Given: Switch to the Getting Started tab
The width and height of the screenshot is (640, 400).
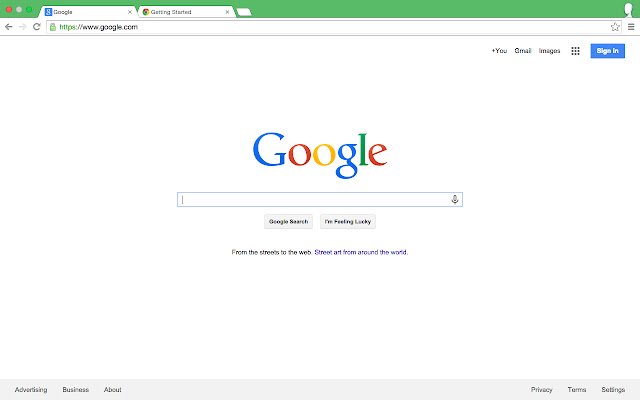Looking at the screenshot, I should point(186,12).
